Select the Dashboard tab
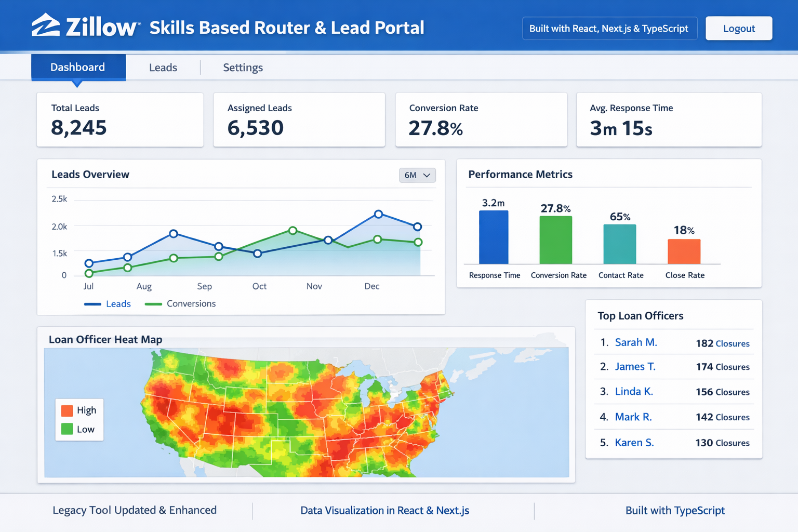This screenshot has height=532, width=798. 78,68
